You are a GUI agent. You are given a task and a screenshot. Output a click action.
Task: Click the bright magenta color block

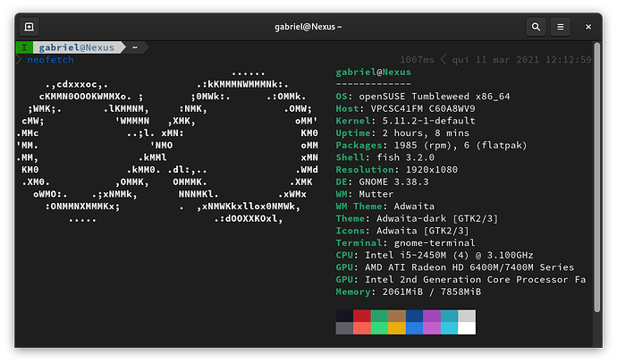pyautogui.click(x=432, y=328)
